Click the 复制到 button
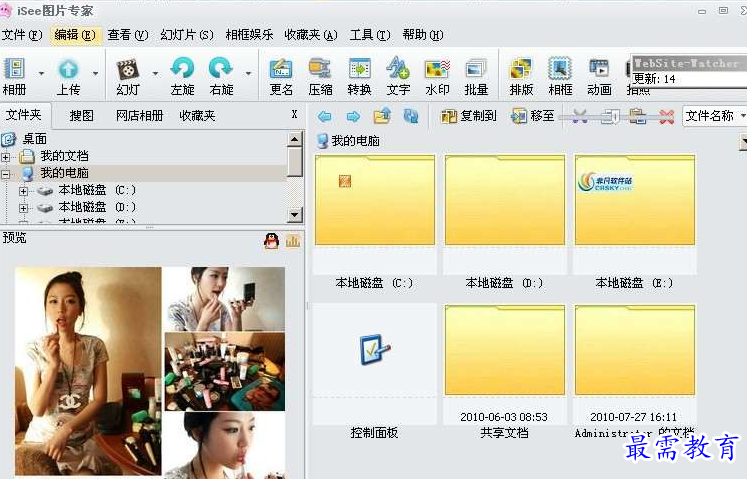The width and height of the screenshot is (747, 479). coord(469,116)
